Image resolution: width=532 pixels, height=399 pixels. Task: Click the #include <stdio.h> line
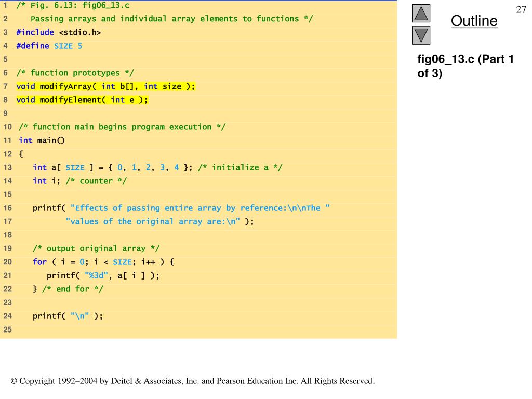(59, 32)
